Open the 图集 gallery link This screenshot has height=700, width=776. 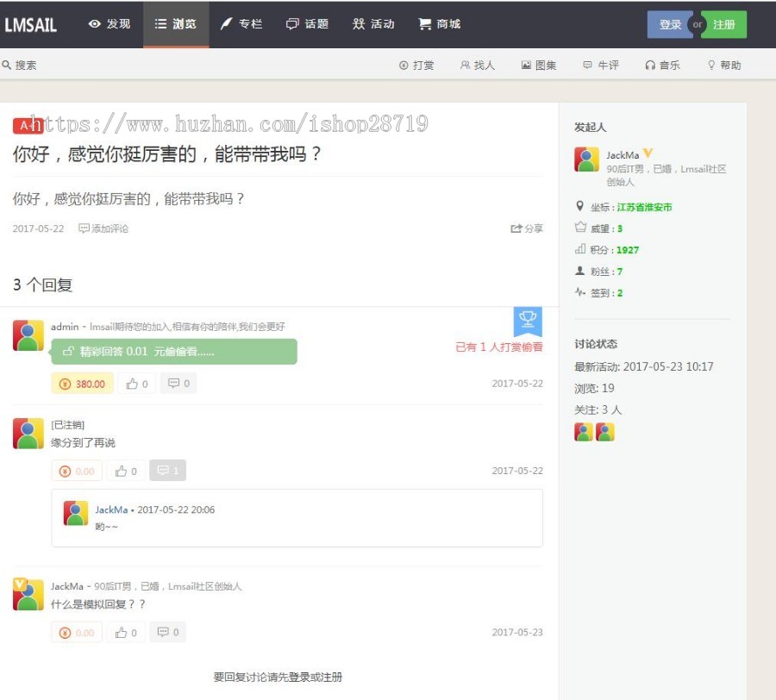point(539,66)
